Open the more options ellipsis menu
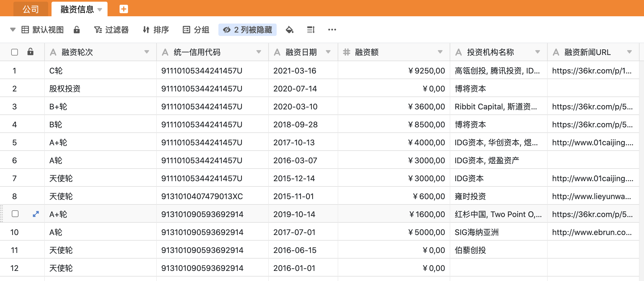This screenshot has width=644, height=281. [x=332, y=29]
